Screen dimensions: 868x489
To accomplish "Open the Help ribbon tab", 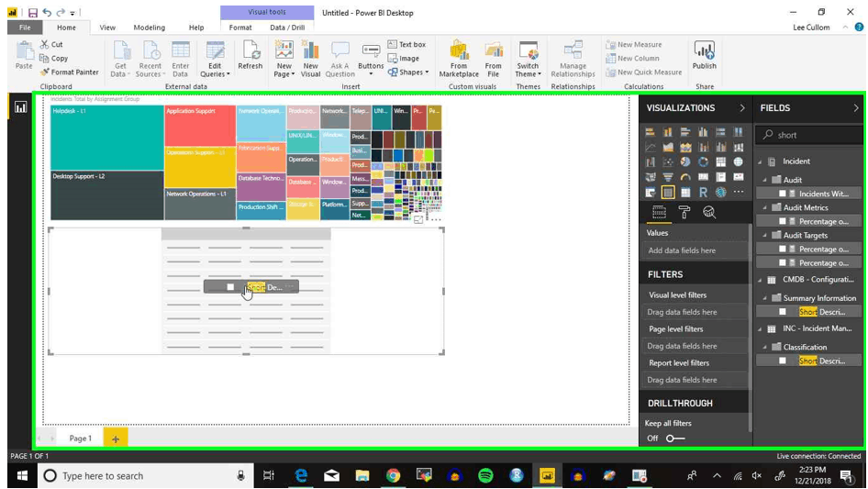I will point(196,28).
